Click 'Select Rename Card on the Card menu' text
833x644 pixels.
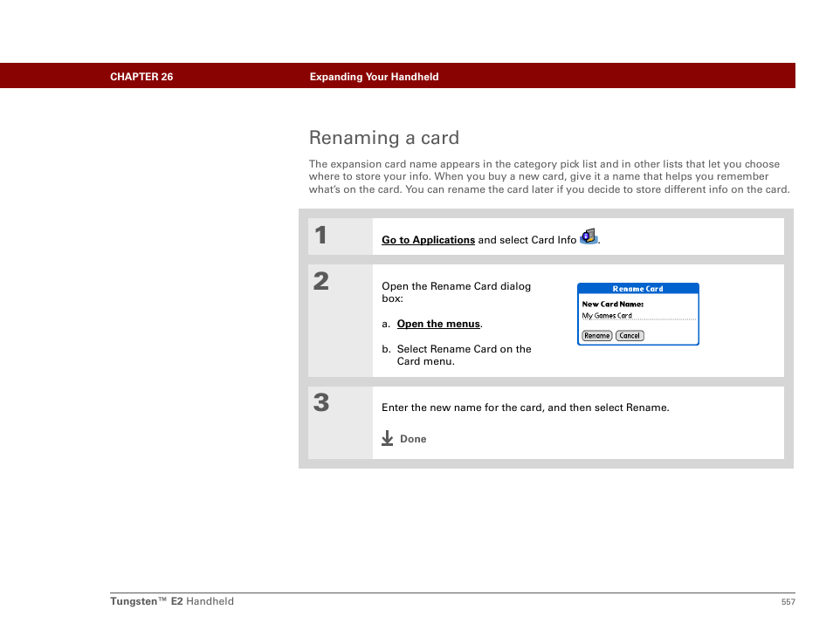click(464, 355)
